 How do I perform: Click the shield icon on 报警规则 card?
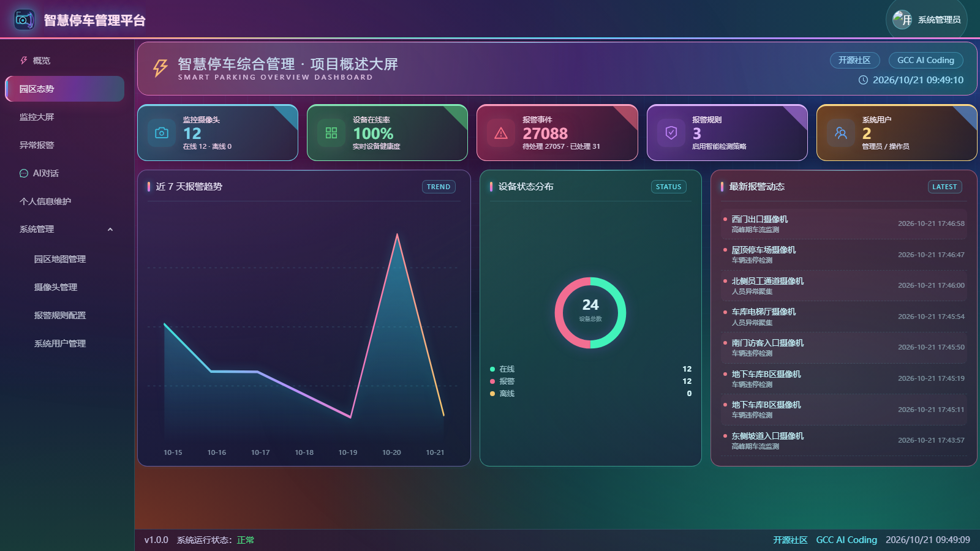click(x=671, y=133)
